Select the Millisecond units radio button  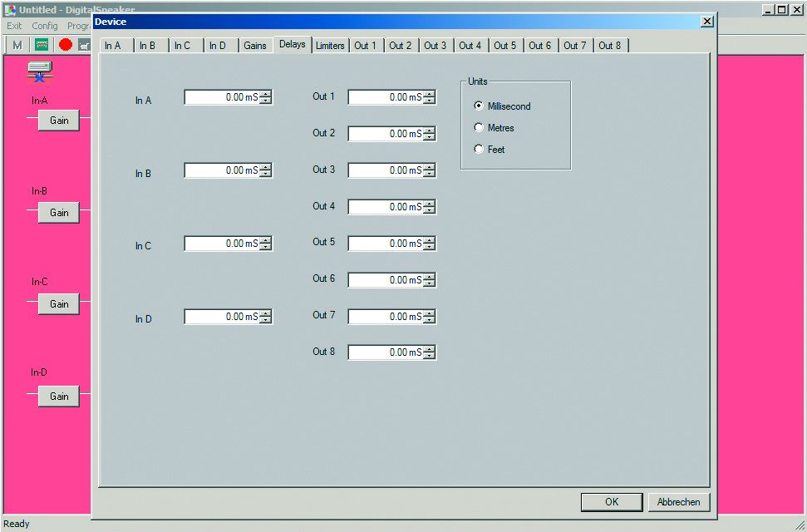coord(479,106)
